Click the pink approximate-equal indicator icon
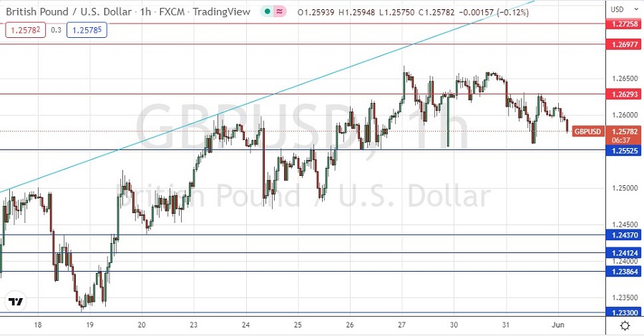The image size is (644, 336). [x=278, y=11]
